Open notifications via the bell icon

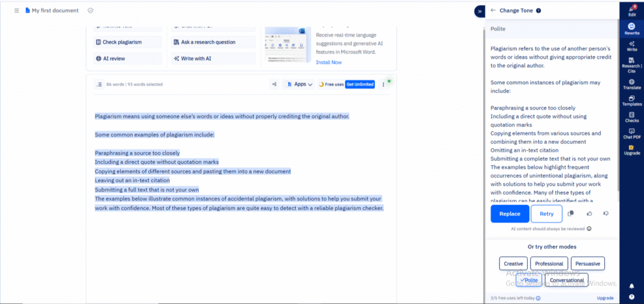click(631, 286)
